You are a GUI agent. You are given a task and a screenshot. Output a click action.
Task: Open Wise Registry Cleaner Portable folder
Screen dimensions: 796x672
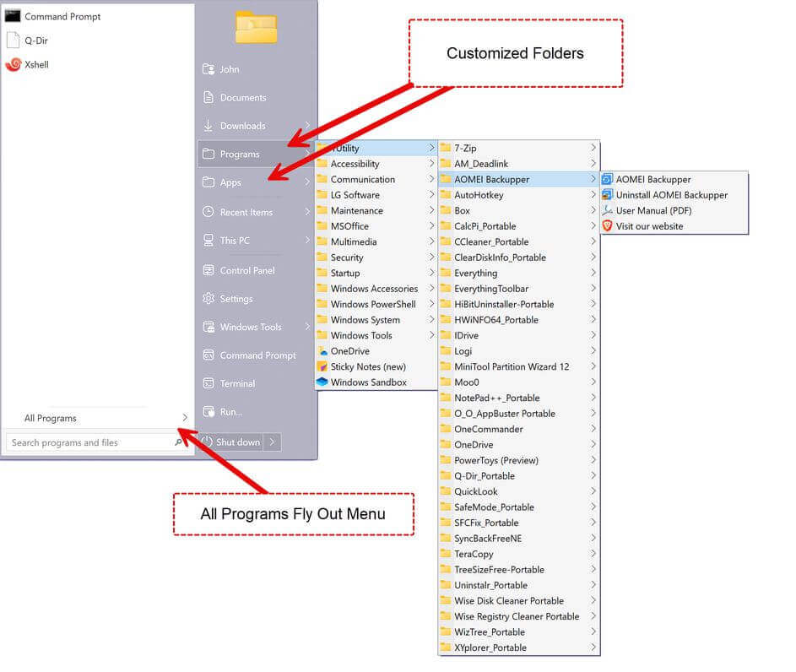pos(519,616)
